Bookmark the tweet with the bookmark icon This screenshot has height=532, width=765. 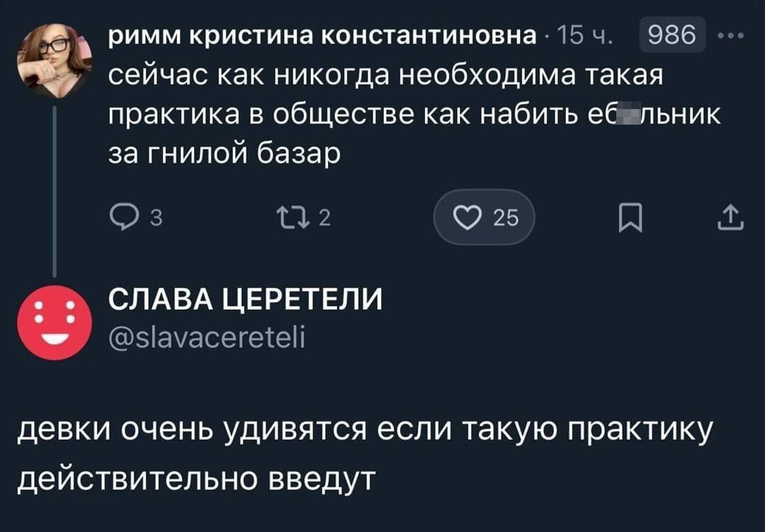coord(628,220)
